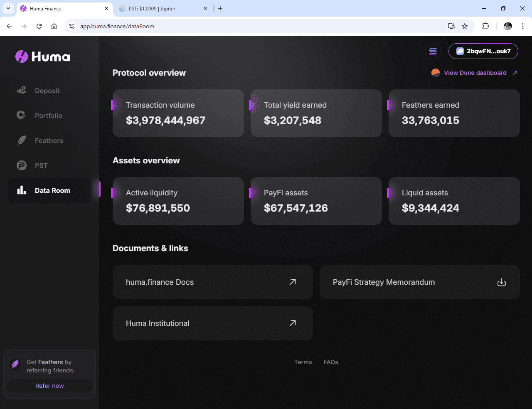The width and height of the screenshot is (532, 409).
Task: Click the browser home button
Action: (54, 26)
